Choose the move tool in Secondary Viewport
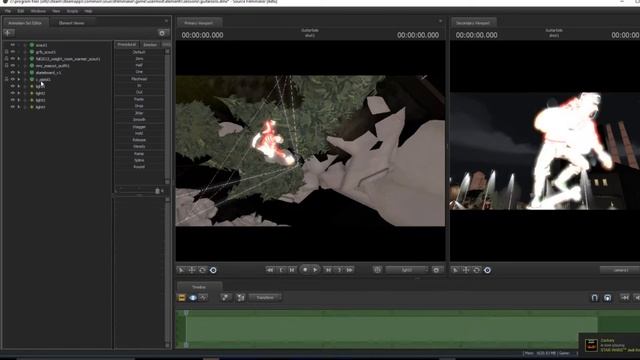 pyautogui.click(x=466, y=270)
